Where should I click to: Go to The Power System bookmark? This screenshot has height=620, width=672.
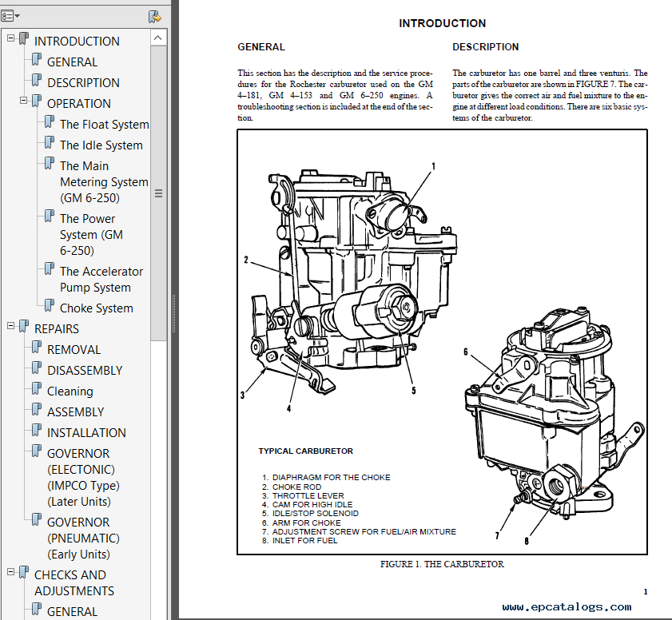91,235
